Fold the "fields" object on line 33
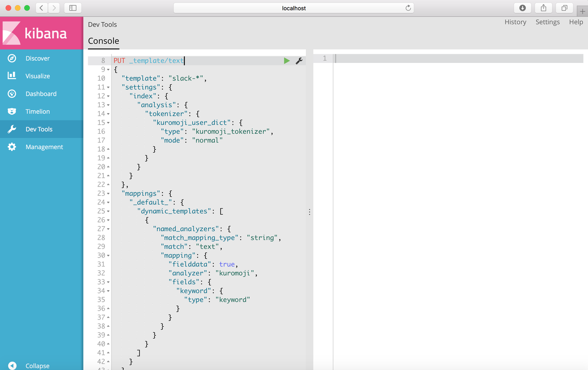 [x=108, y=282]
